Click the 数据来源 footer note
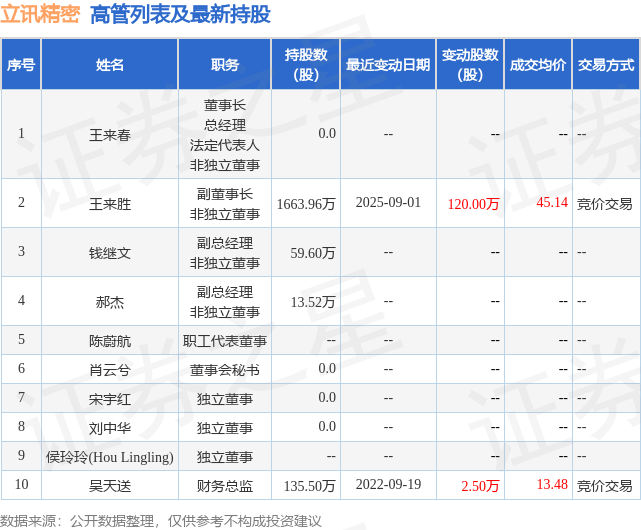This screenshot has height=530, width=641. click(x=161, y=521)
